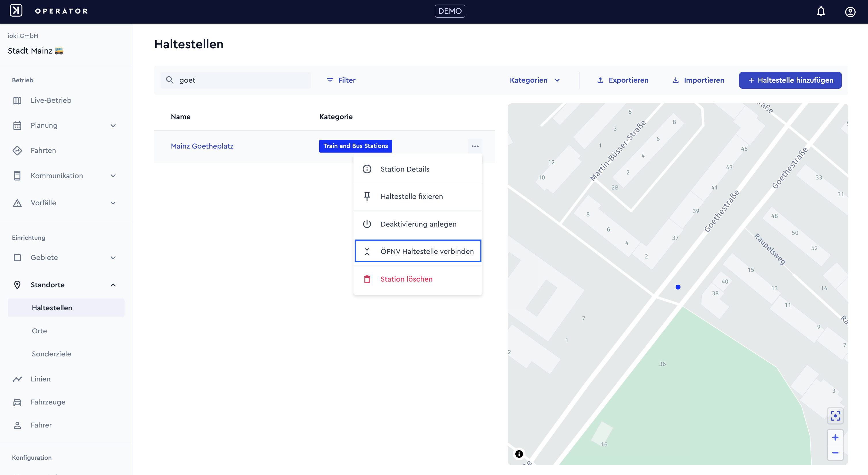
Task: Click the Importieren button
Action: [x=698, y=80]
